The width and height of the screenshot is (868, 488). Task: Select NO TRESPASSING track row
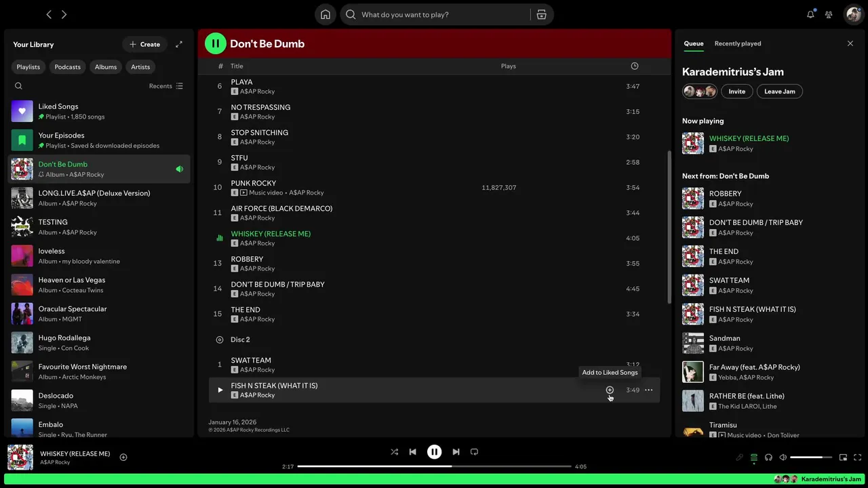tap(434, 112)
